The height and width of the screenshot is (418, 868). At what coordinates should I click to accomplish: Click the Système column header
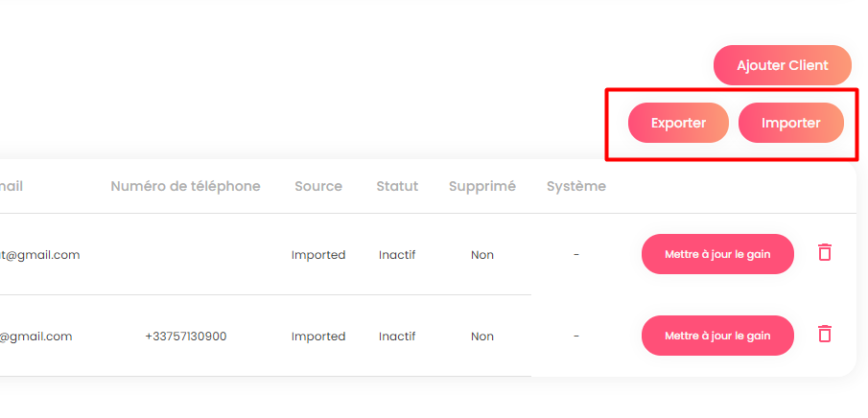[576, 187]
